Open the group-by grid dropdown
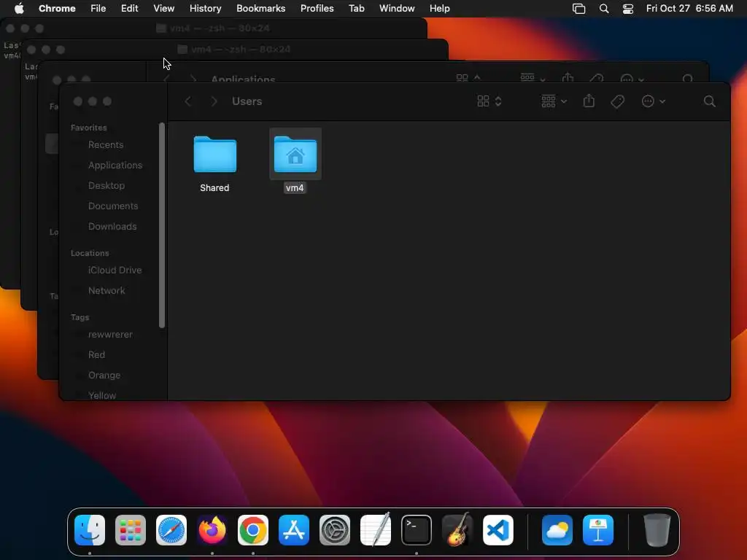 [x=554, y=101]
